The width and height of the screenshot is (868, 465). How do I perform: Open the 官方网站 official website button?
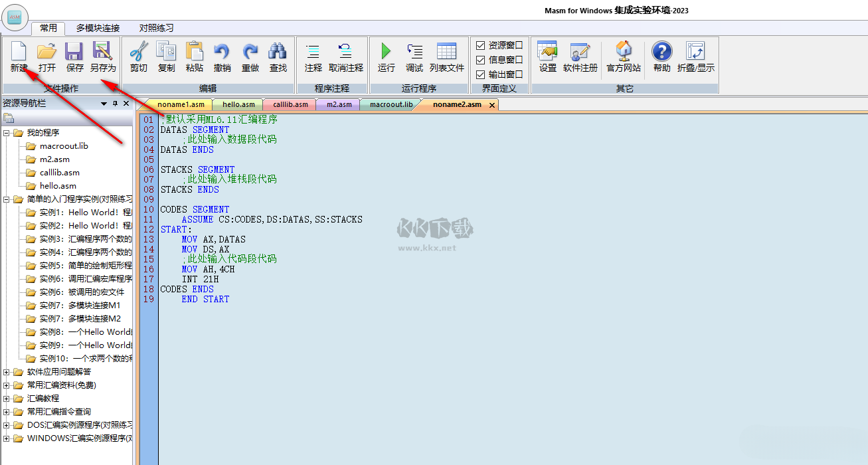point(624,52)
